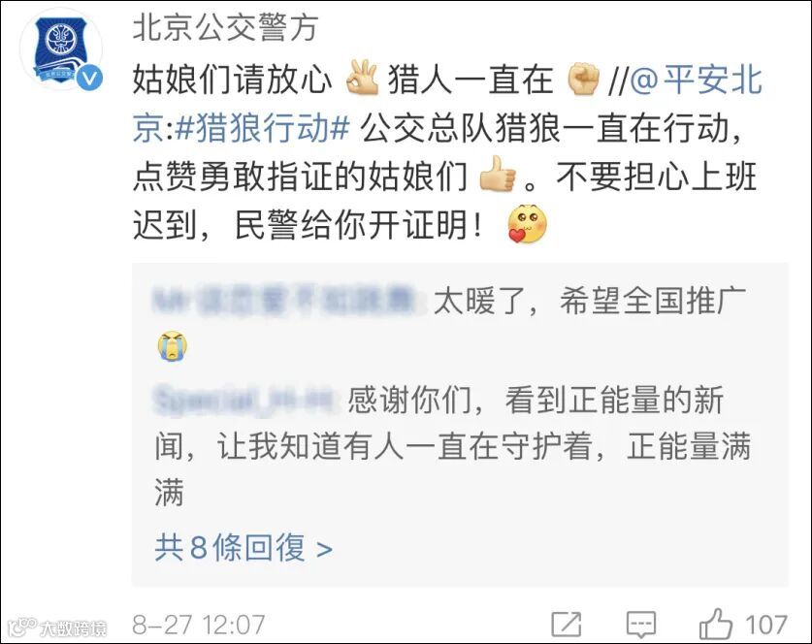Open the second blurred commenter's username
812x644 pixels.
point(246,401)
